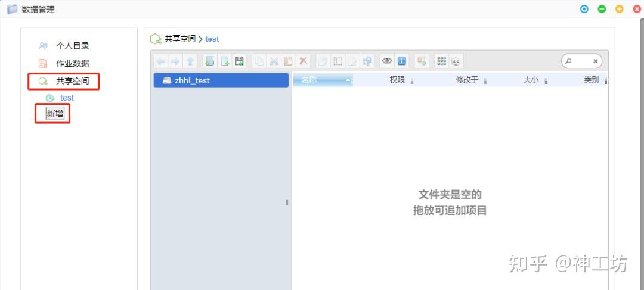Click the rename toolbar icon

pos(338,61)
